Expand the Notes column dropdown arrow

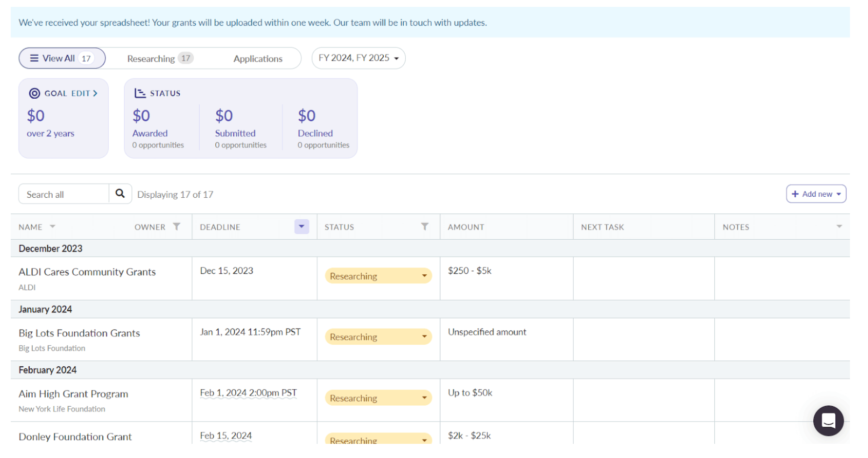(x=839, y=227)
